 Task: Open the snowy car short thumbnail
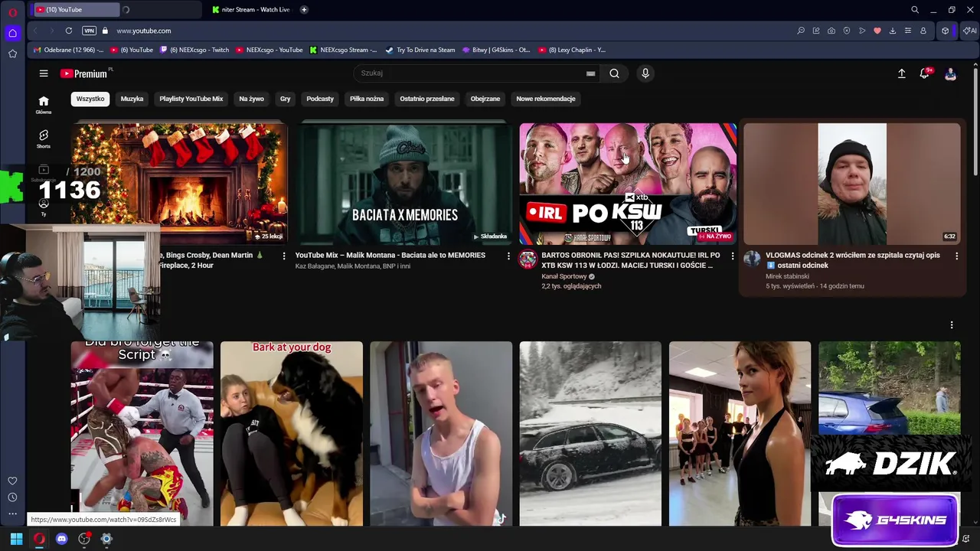point(590,434)
